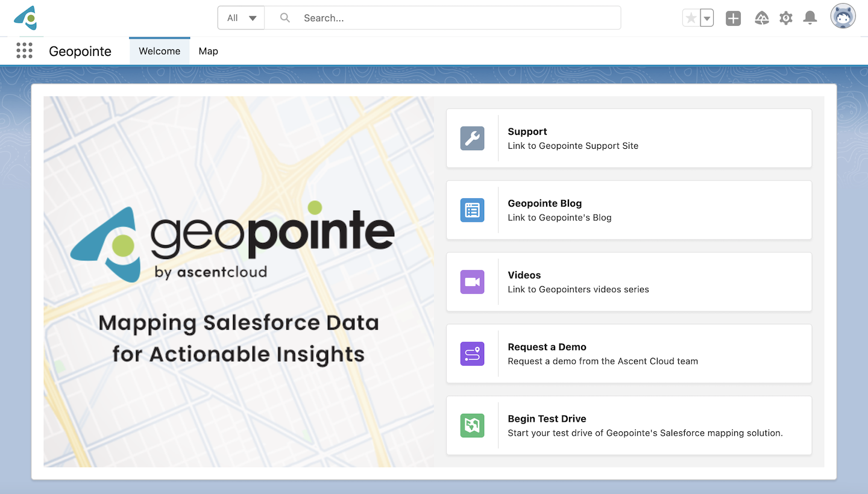Click the Geopointe app name label
The width and height of the screenshot is (868, 494).
pyautogui.click(x=80, y=51)
